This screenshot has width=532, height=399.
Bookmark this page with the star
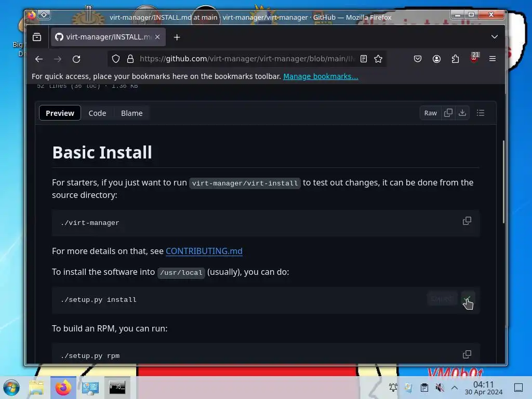(378, 59)
